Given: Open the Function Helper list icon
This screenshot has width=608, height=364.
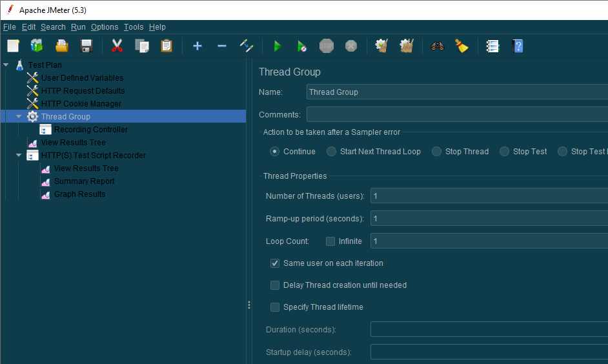Looking at the screenshot, I should pos(492,46).
